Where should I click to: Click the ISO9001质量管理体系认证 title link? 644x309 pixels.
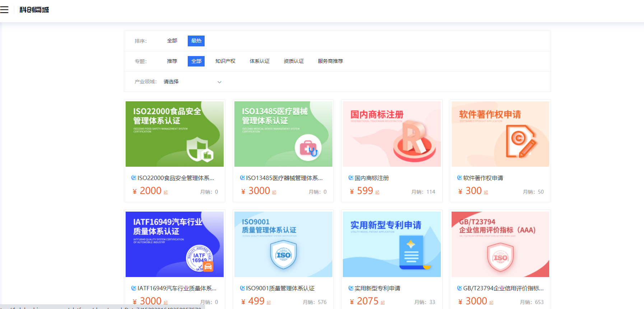(280, 288)
